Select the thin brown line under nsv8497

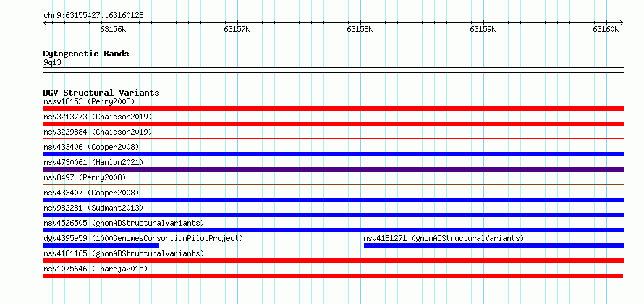pos(333,185)
